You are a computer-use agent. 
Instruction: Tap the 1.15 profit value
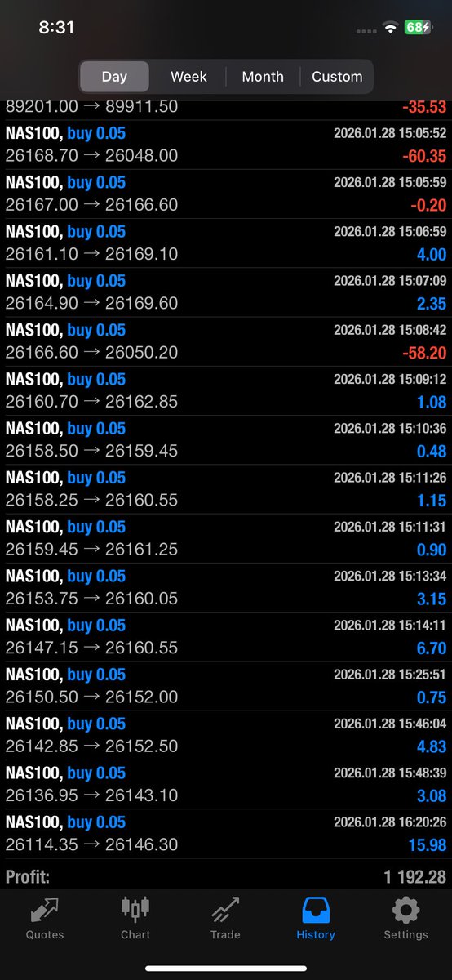click(x=432, y=501)
